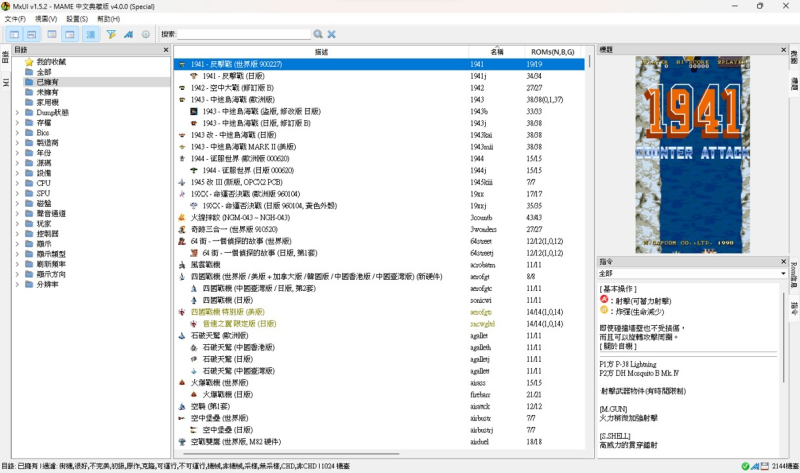Toggle the 漢 Chinese language toolbar button
The height and width of the screenshot is (473, 800).
click(x=91, y=34)
